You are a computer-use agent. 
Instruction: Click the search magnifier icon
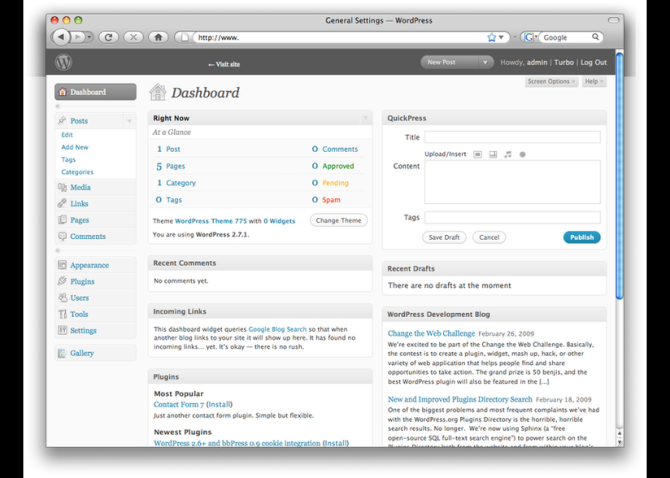point(595,37)
